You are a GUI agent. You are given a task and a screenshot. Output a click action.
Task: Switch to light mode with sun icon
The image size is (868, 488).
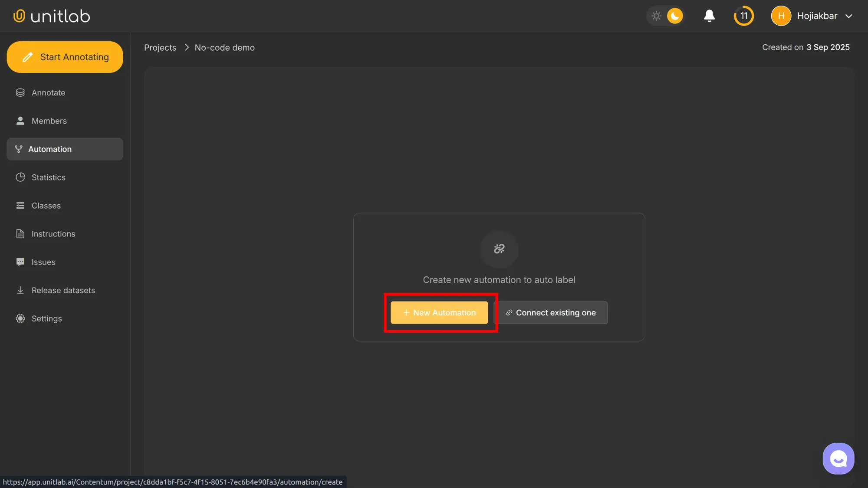657,16
